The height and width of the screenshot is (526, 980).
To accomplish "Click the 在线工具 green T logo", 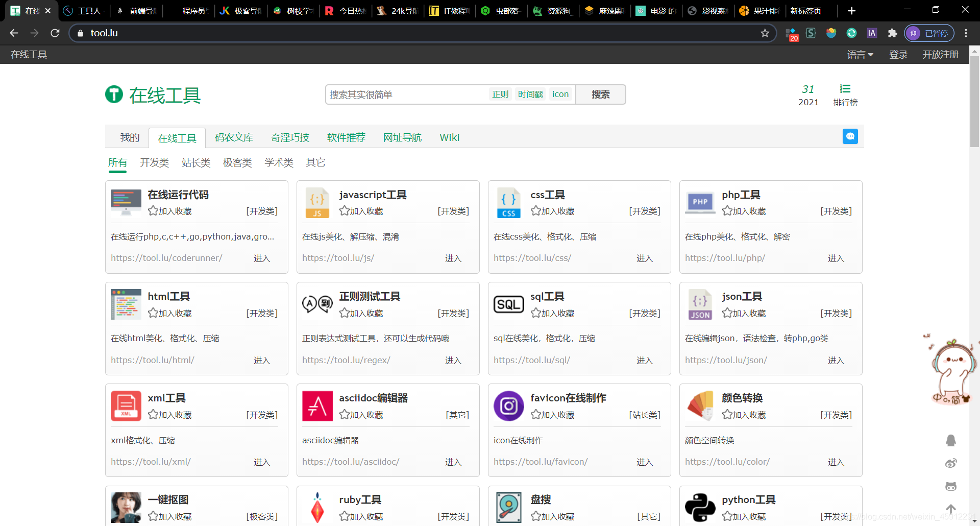I will 114,94.
